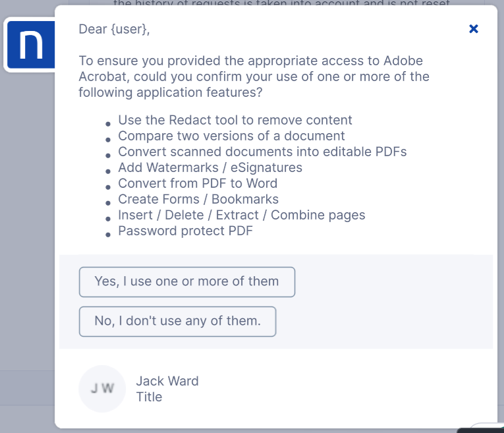Choose 'No, I don't use any of them.'
Image resolution: width=504 pixels, height=433 pixels.
177,322
